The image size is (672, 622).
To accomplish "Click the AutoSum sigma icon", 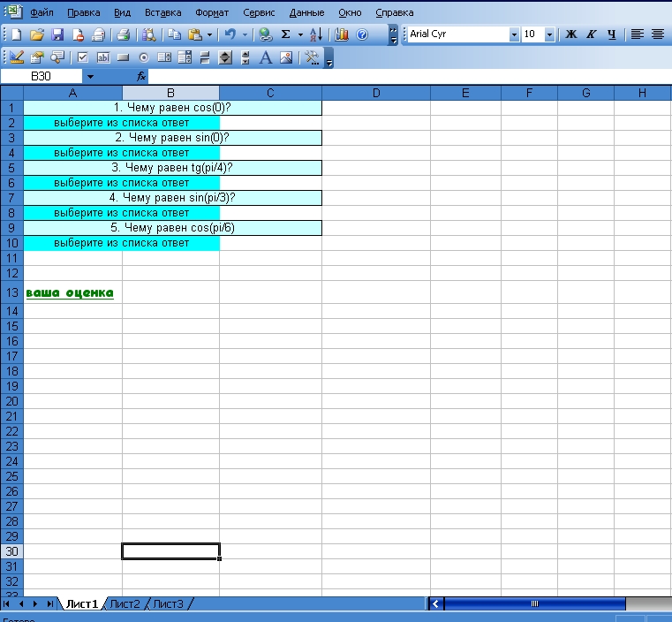I will [286, 34].
